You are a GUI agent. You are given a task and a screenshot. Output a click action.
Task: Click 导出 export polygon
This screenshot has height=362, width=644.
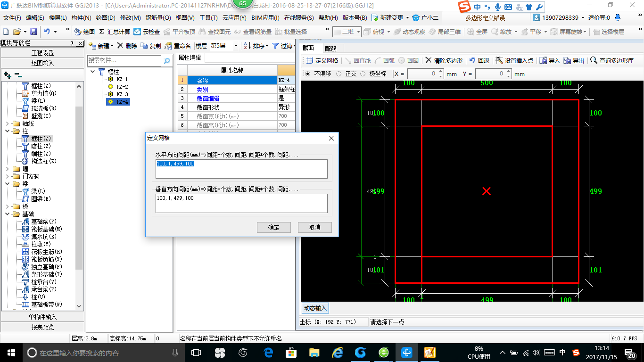tap(574, 60)
